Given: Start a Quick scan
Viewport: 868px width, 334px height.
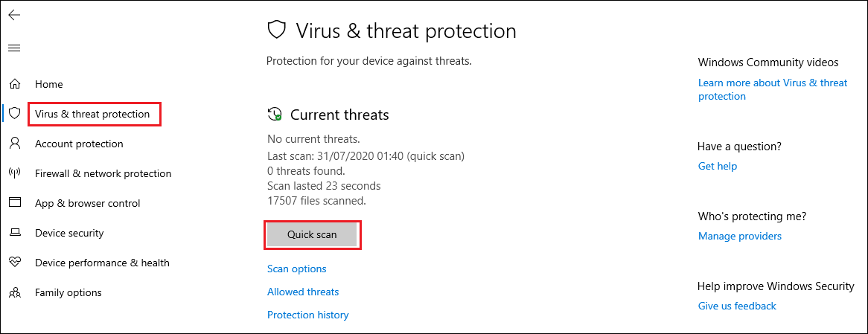Looking at the screenshot, I should [313, 234].
